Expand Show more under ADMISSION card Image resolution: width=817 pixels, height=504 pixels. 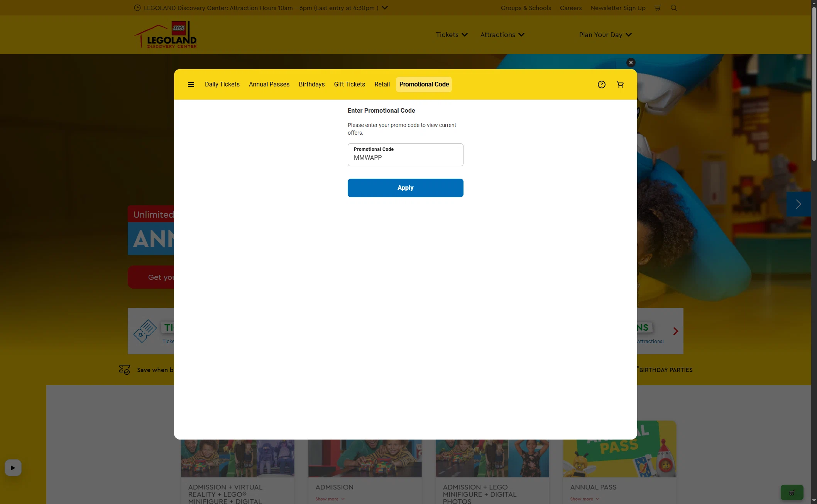[330, 499]
